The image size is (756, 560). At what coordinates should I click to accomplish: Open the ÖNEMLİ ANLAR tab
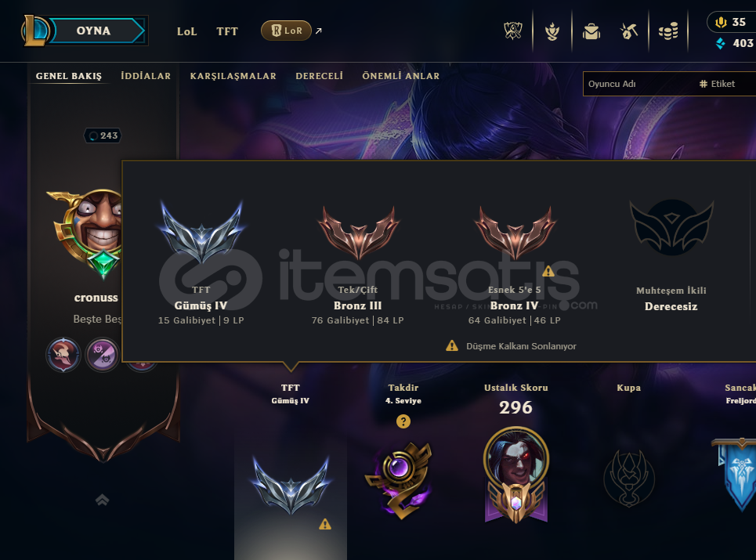(x=400, y=76)
